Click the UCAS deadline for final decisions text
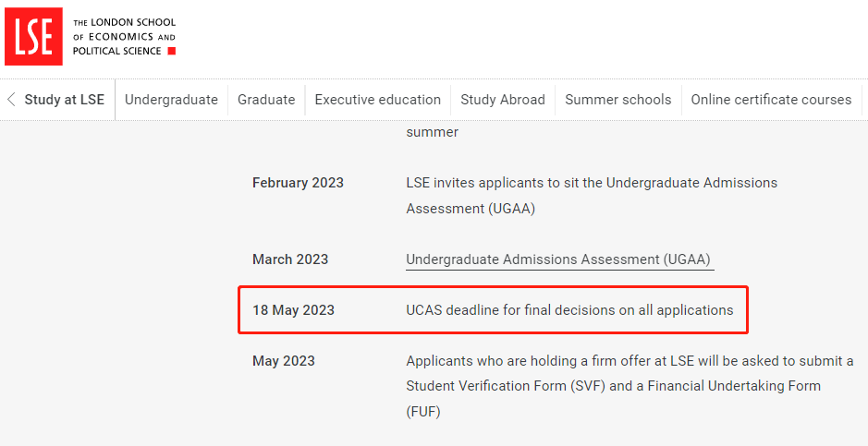Viewport: 868px width, 446px height. coord(569,310)
